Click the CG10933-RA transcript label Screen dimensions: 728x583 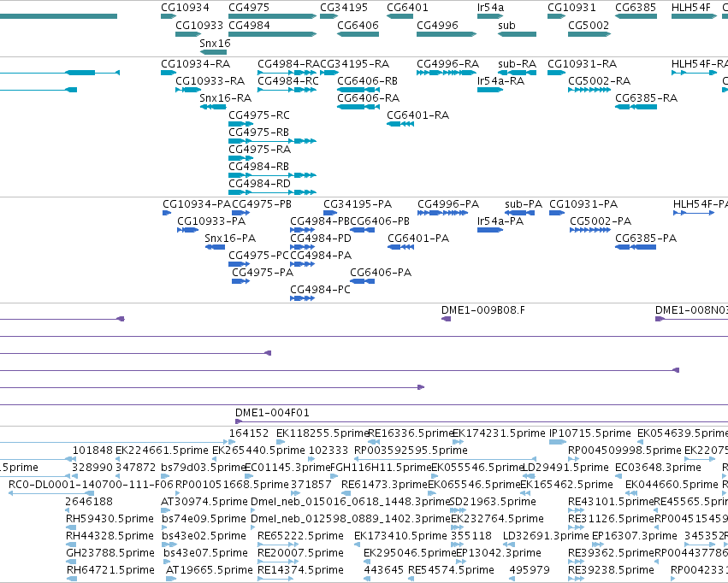(x=210, y=81)
